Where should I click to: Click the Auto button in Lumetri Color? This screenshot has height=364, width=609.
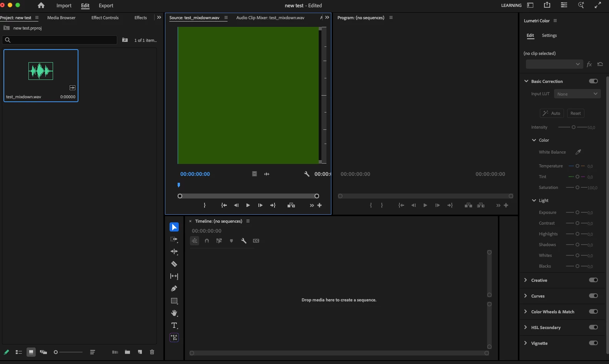[552, 113]
